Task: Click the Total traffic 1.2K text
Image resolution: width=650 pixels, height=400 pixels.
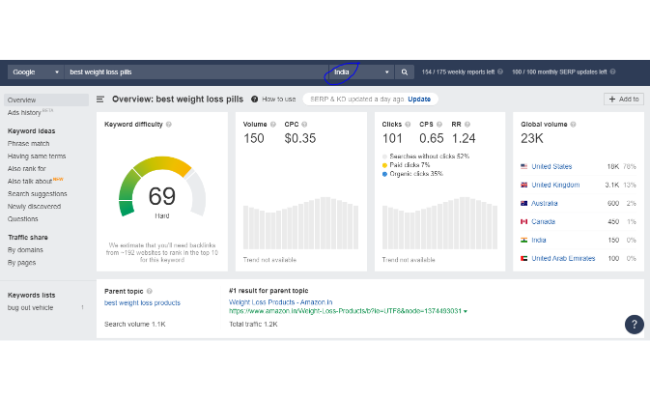Action: [x=253, y=324]
